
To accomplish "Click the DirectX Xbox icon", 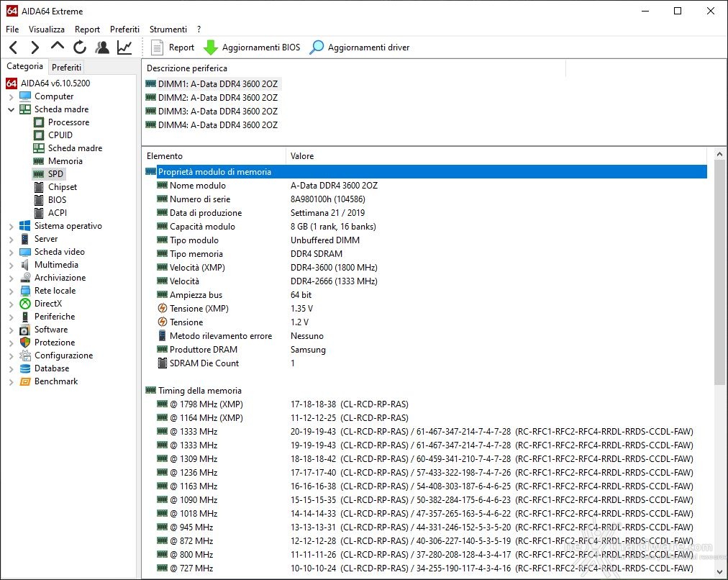I will (25, 304).
